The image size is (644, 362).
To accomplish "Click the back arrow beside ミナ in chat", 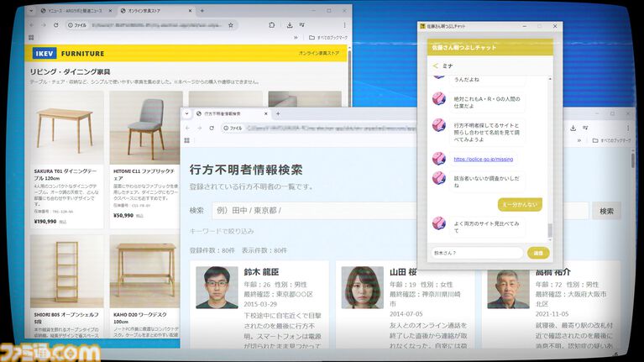I will coord(436,65).
